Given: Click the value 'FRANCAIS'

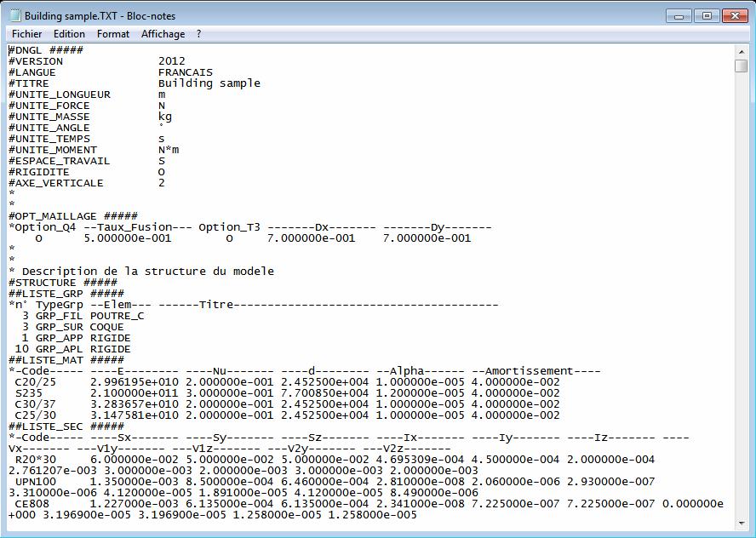Looking at the screenshot, I should click(x=185, y=72).
